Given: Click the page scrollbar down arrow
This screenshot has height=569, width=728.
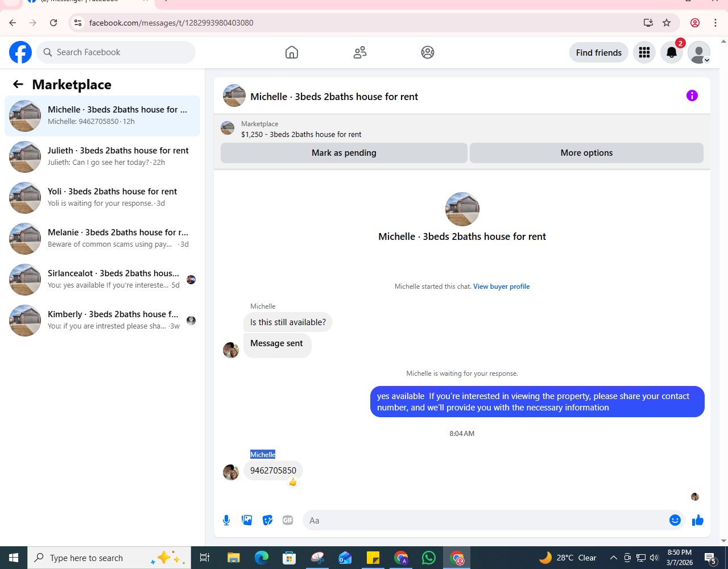Looking at the screenshot, I should tap(723, 541).
